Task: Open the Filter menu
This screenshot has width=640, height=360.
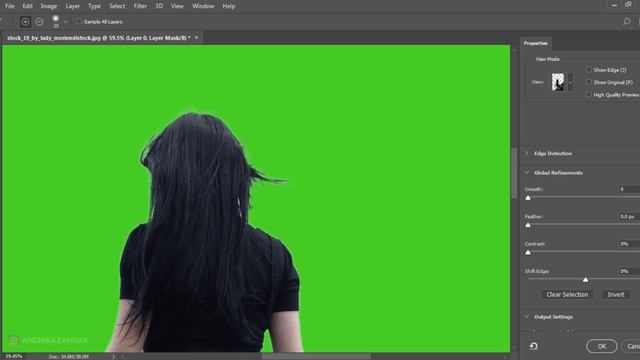Action: coord(140,6)
